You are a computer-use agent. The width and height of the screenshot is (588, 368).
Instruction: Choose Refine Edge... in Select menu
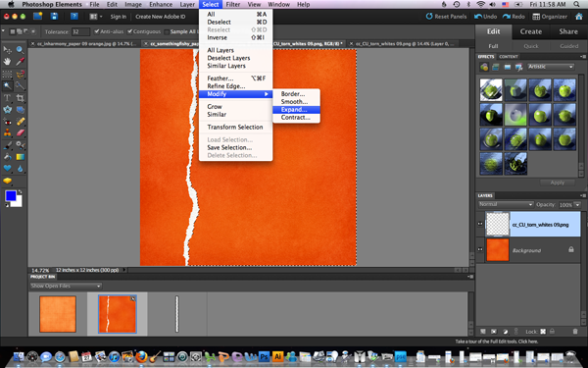235,86
